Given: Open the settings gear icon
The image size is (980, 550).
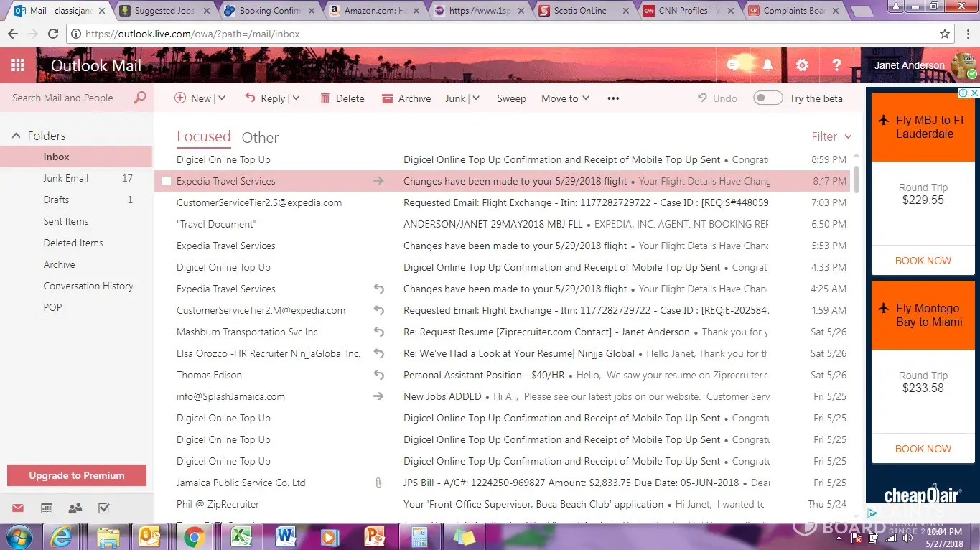Looking at the screenshot, I should point(802,65).
